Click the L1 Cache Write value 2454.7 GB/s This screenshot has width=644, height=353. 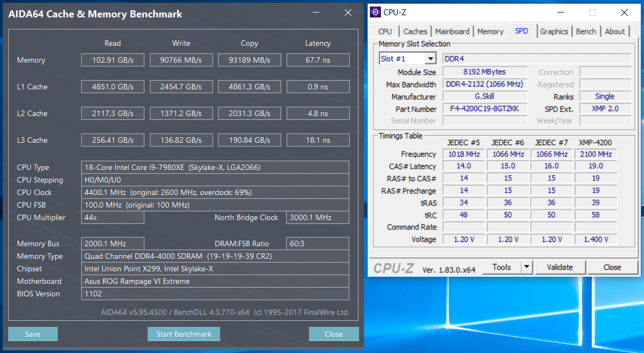(x=181, y=87)
